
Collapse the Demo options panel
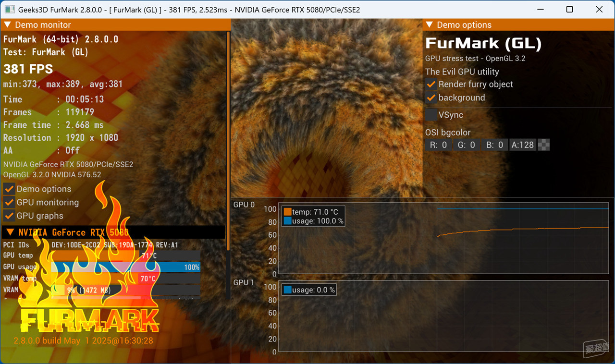click(430, 25)
